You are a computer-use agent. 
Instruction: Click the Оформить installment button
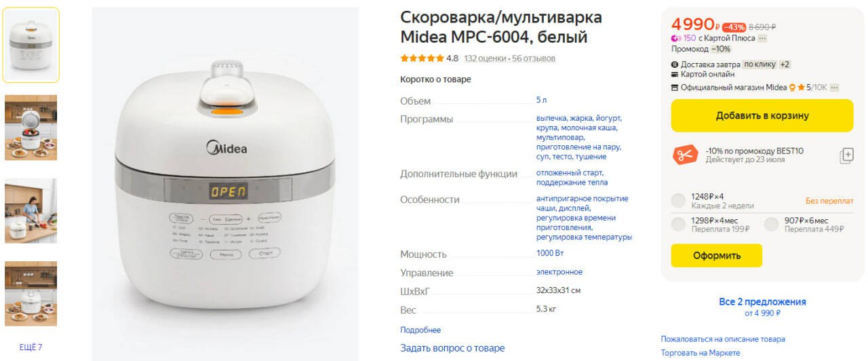(717, 256)
